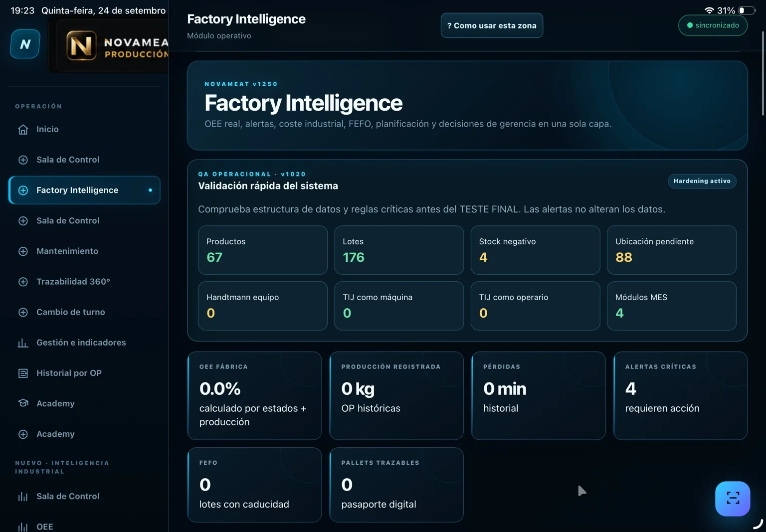Select the Stock negativo card
This screenshot has width=766, height=532.
tap(535, 250)
